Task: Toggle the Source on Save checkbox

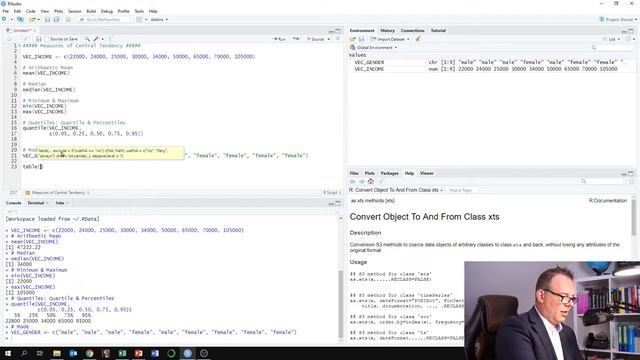Action: (47, 39)
